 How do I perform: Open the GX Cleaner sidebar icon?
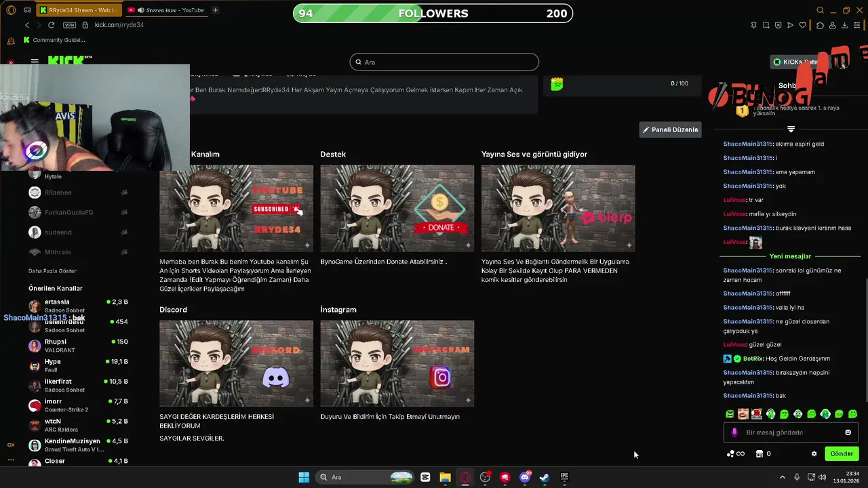click(x=11, y=41)
